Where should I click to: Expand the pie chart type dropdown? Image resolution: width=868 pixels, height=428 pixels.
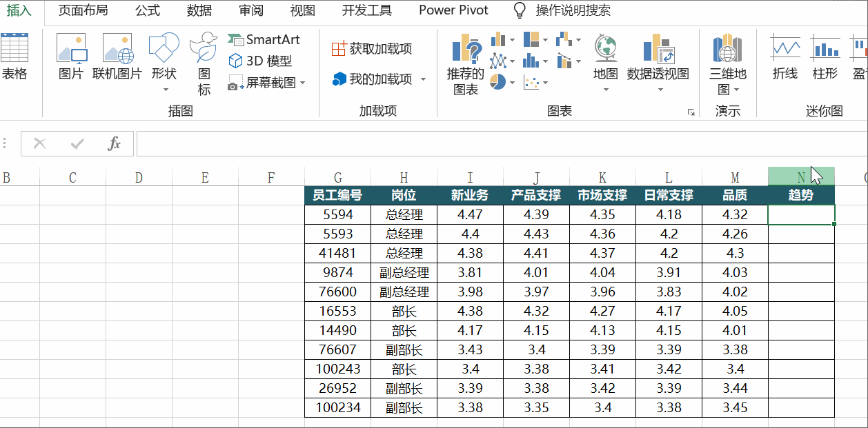tap(512, 83)
